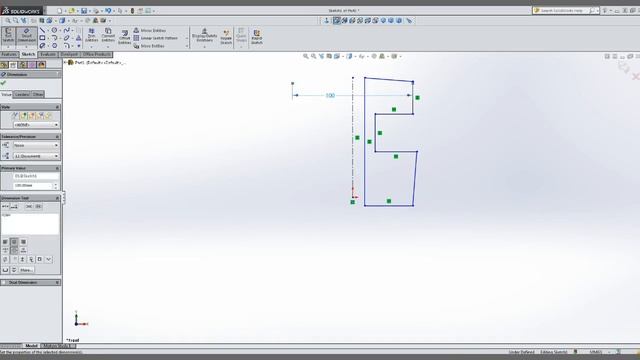Open the Motion Study 1 tab
This screenshot has width=640, height=360.
(58, 346)
